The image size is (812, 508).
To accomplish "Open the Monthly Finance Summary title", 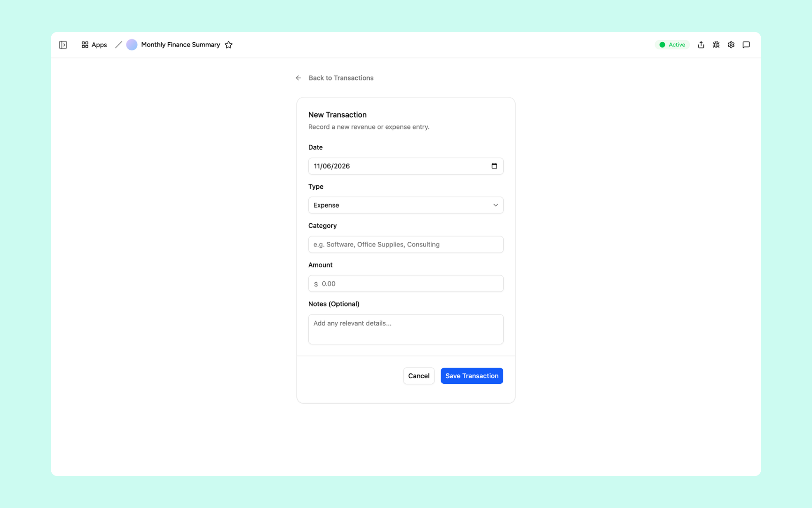I will click(180, 45).
